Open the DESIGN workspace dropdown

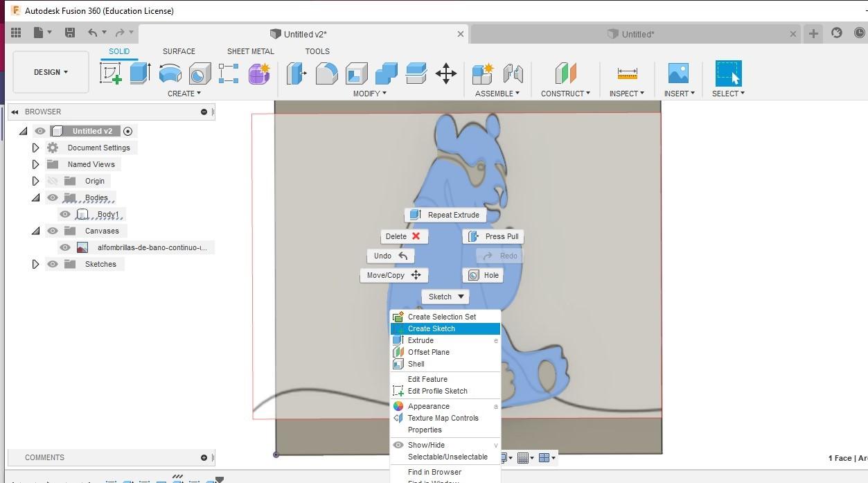(51, 72)
